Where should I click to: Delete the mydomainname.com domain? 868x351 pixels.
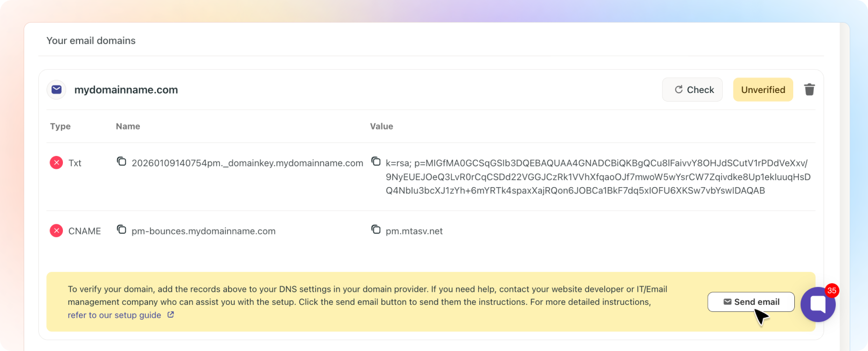[809, 90]
